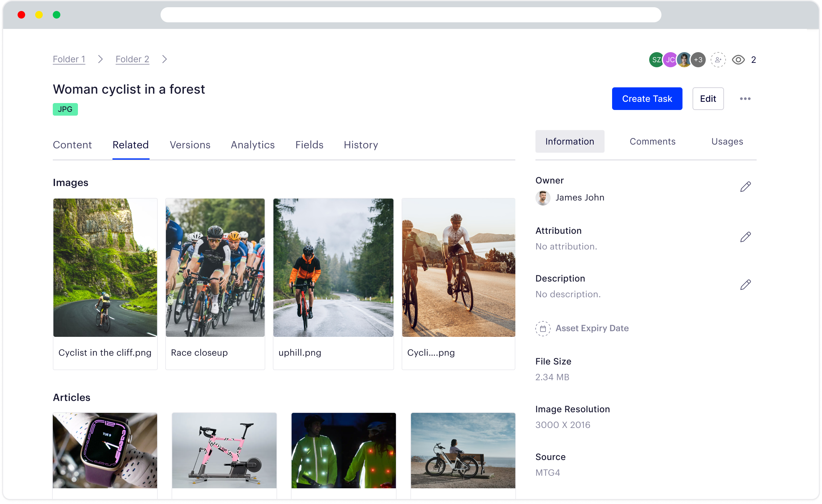Click the 'James John' owner name
Viewport: 822px width, 504px height.
click(580, 198)
